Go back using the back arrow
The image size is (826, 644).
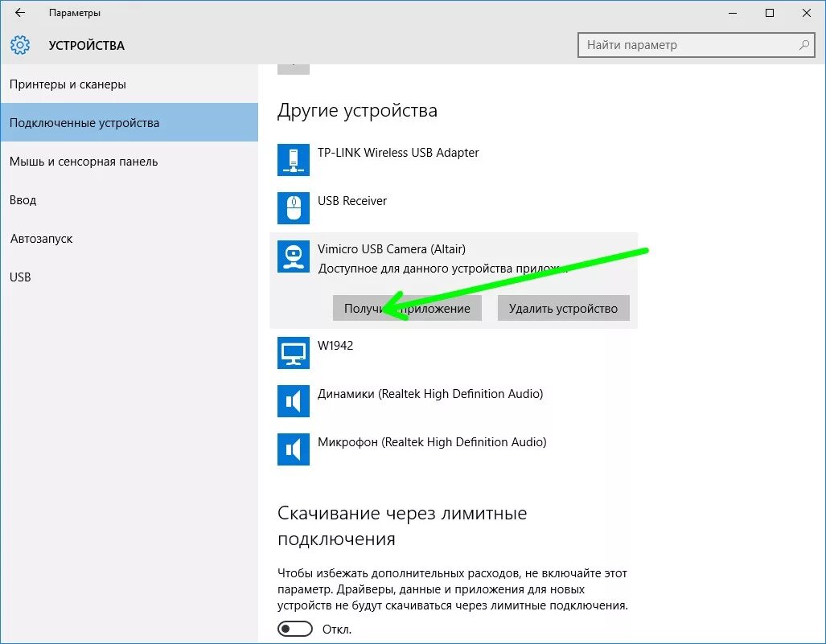click(20, 13)
